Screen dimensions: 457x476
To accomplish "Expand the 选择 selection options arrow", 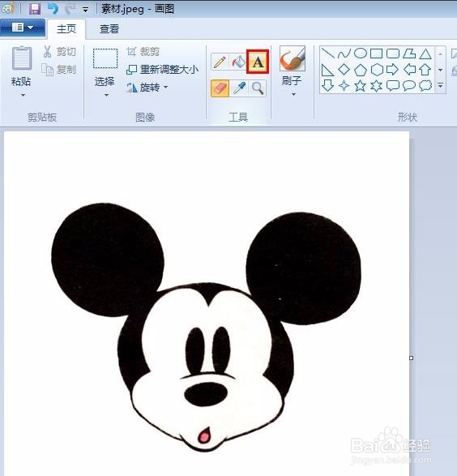I will (106, 96).
